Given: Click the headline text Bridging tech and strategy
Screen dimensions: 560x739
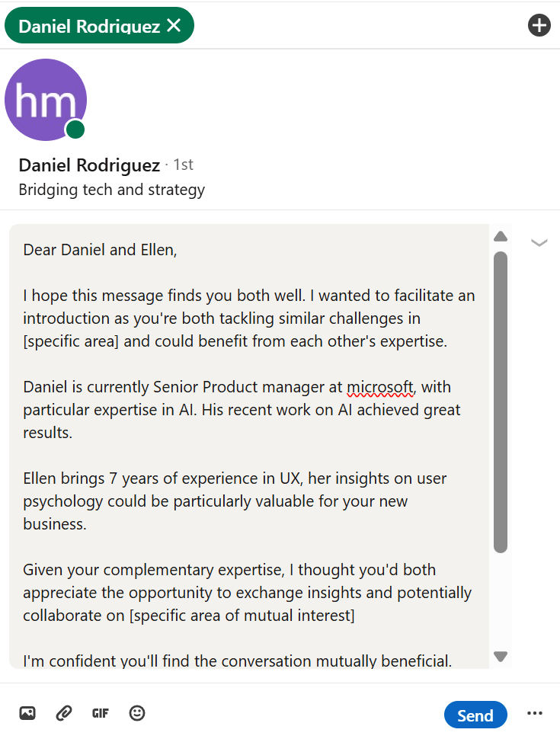Looking at the screenshot, I should click(111, 190).
